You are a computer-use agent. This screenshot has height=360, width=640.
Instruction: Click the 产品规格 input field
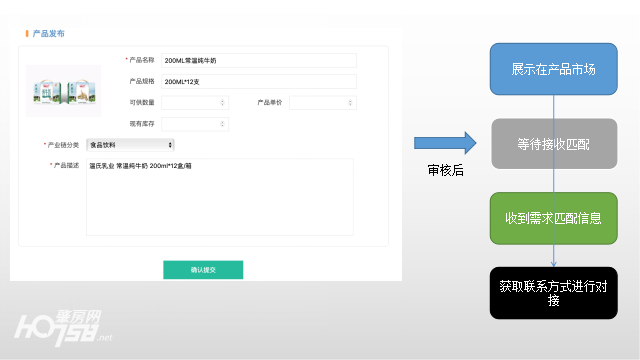(x=259, y=82)
